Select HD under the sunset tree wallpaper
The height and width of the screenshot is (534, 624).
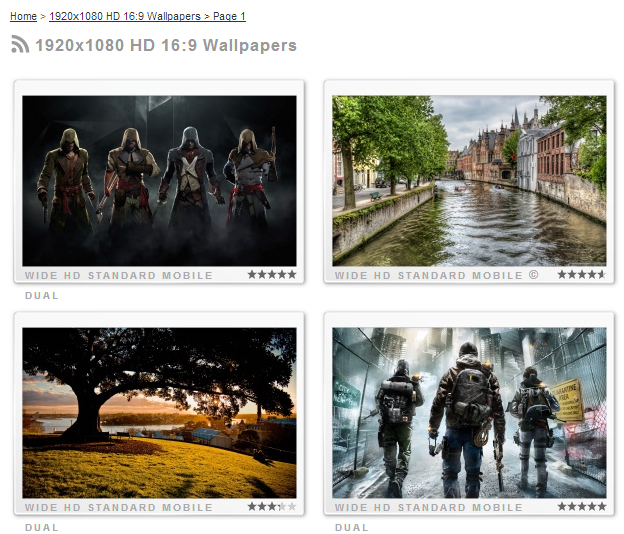coord(72,507)
